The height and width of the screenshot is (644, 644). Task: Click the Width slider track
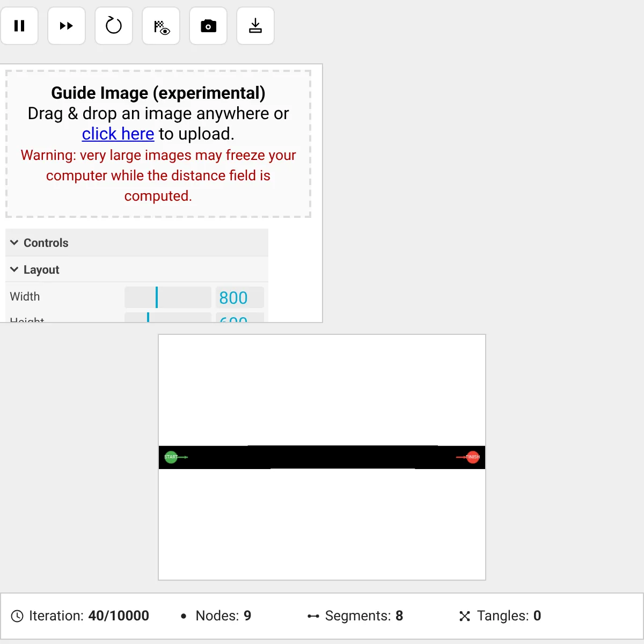point(167,297)
